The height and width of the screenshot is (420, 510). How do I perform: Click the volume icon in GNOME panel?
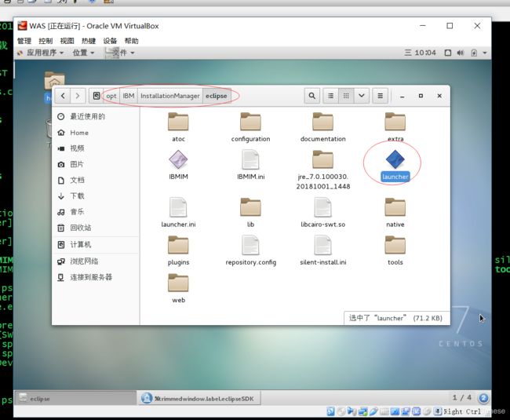461,53
